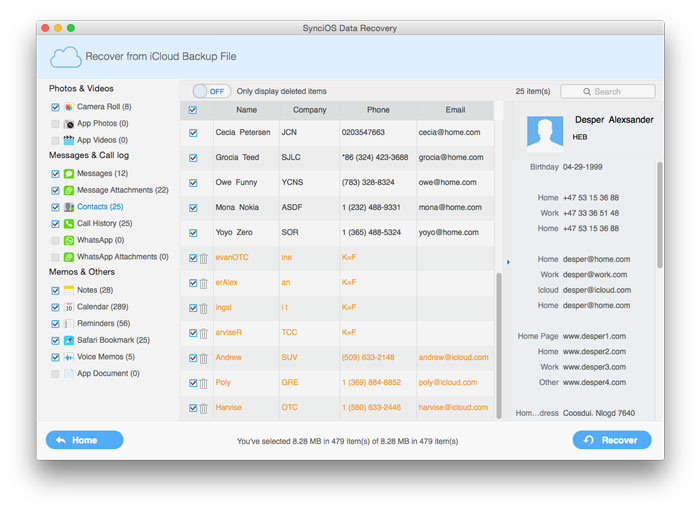Viewport: 700px width, 511px height.
Task: Click the WhatsApp Attachments icon
Action: pos(69,257)
